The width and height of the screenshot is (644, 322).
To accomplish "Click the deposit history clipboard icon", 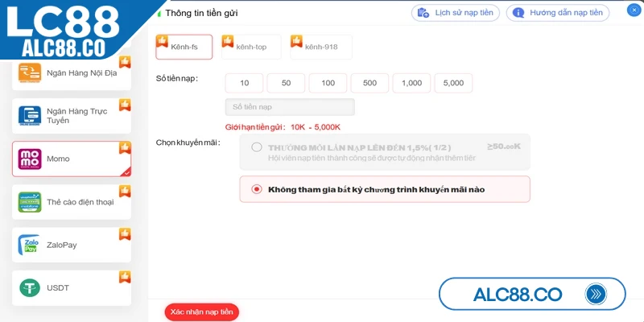I will pyautogui.click(x=423, y=13).
